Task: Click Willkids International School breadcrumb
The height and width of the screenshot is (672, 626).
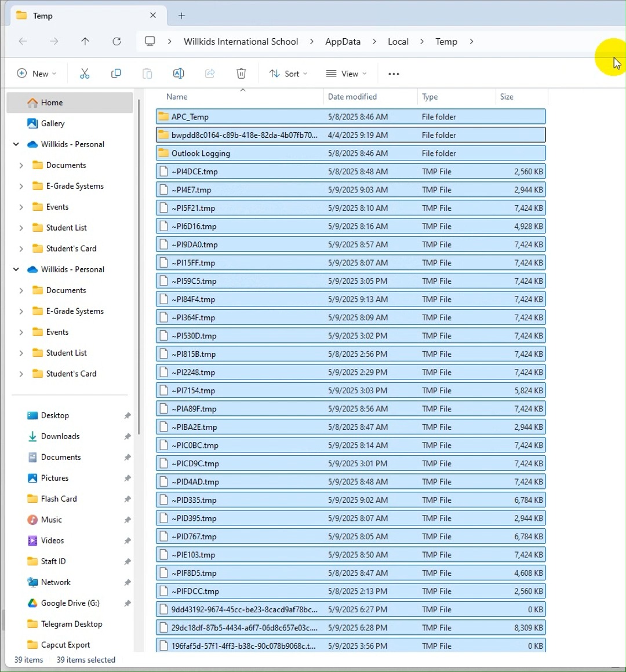Action: tap(241, 42)
